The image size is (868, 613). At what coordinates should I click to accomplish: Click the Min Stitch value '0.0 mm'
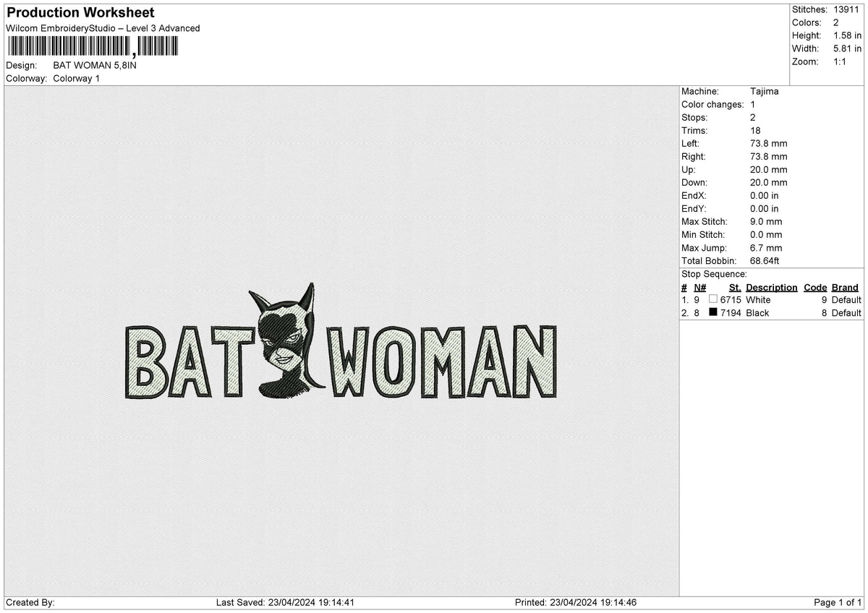(x=766, y=234)
